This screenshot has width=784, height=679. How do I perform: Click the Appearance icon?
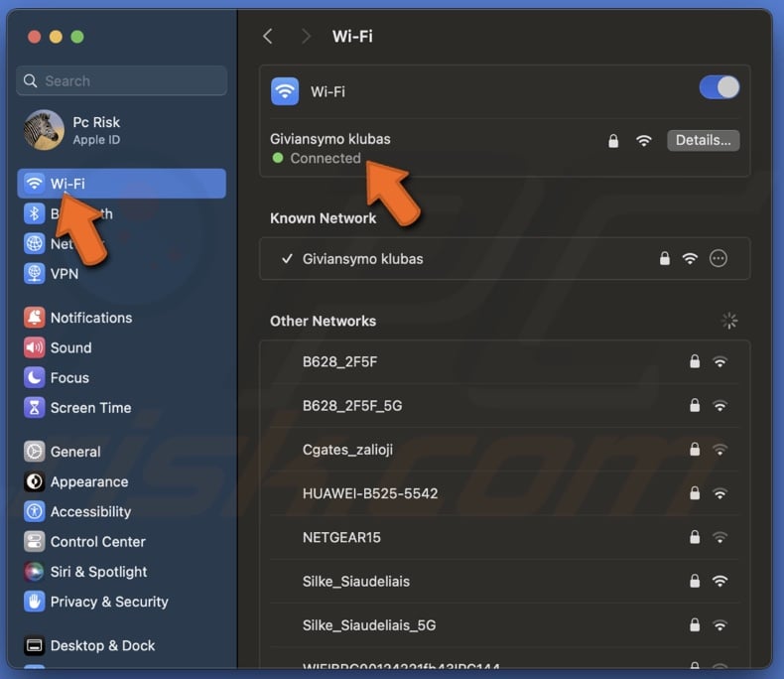tap(34, 481)
